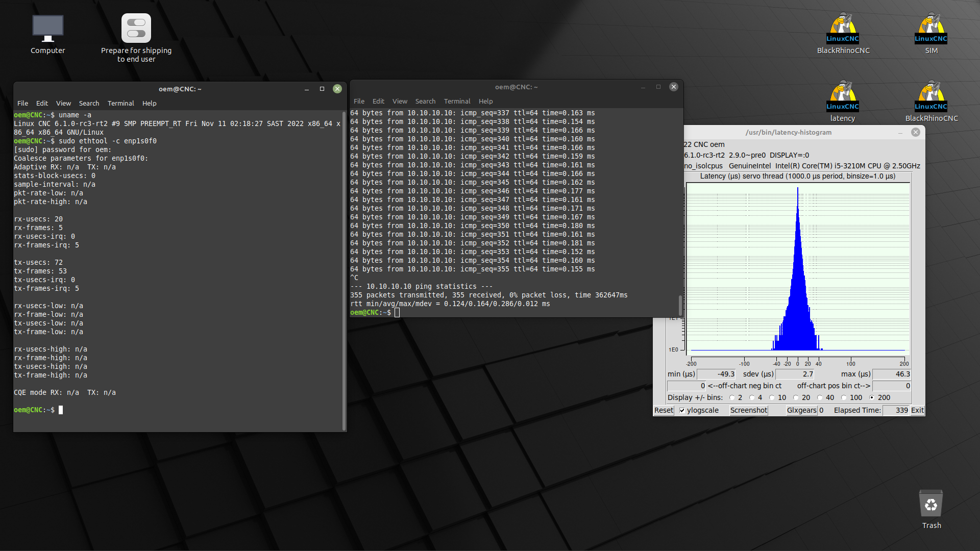Select display bins radio 100

pos(844,397)
